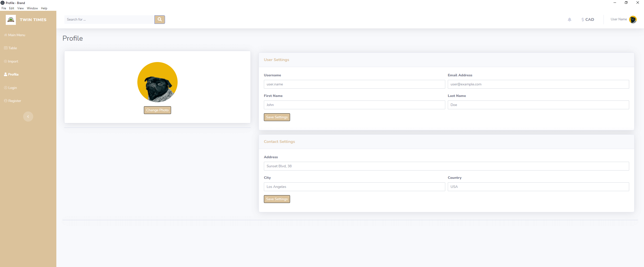Screen dimensions: 644x267
Task: Click the Change Photo button
Action: tap(157, 110)
